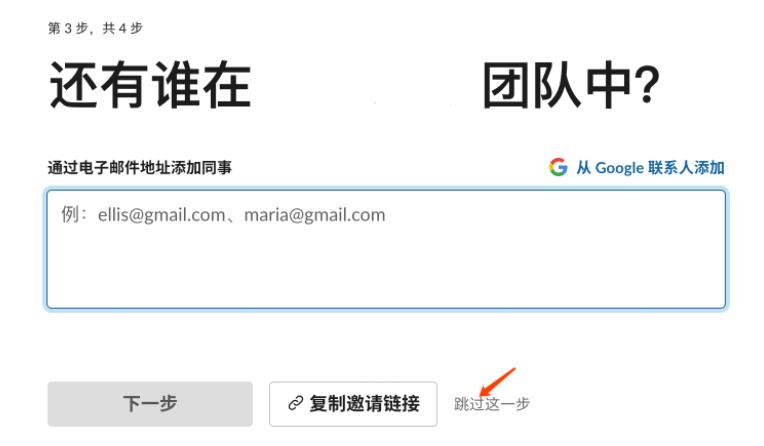The height and width of the screenshot is (446, 764).
Task: Click the 例： prefix inside the email box
Action: pyautogui.click(x=74, y=214)
